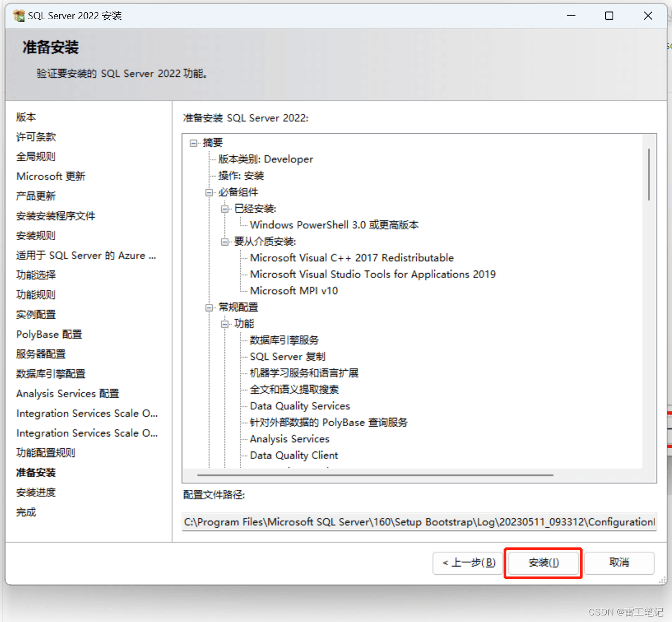Select the Data Quality Client row
This screenshot has height=622, width=672.
click(x=293, y=455)
